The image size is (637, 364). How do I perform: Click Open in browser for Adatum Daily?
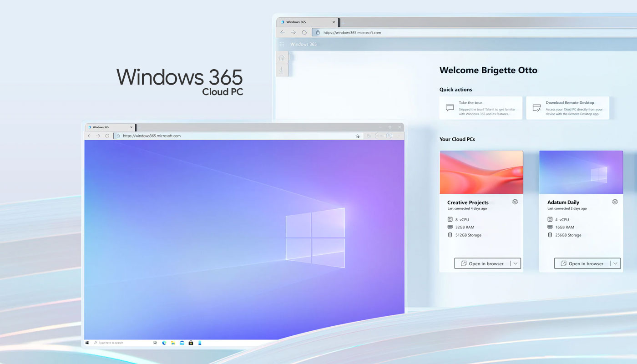pyautogui.click(x=582, y=263)
